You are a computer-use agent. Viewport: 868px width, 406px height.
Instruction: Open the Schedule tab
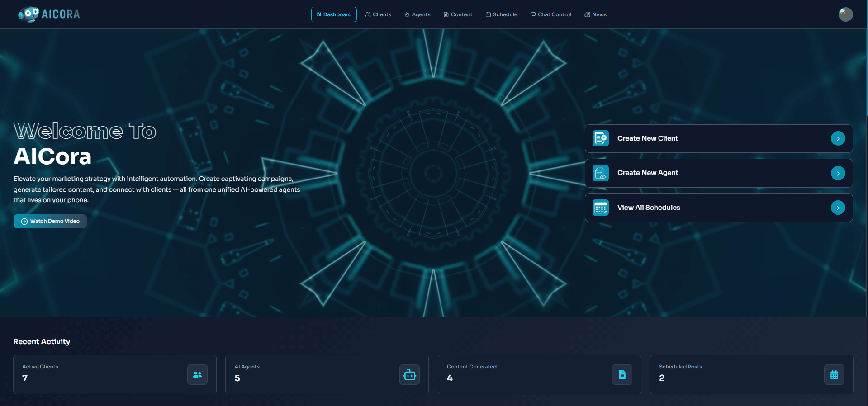[x=501, y=14]
